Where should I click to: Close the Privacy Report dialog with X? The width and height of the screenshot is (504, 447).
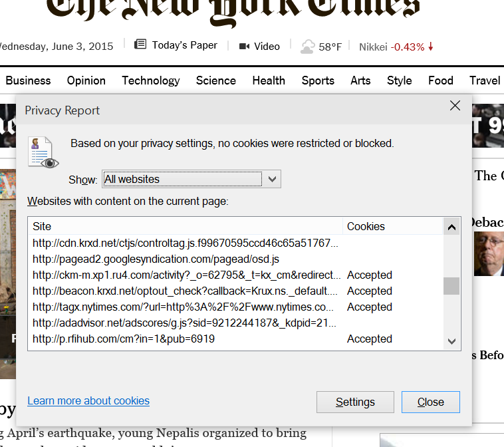tap(455, 106)
